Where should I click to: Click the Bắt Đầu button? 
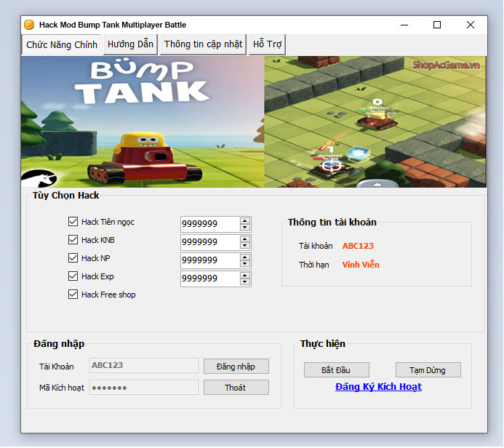(x=337, y=370)
